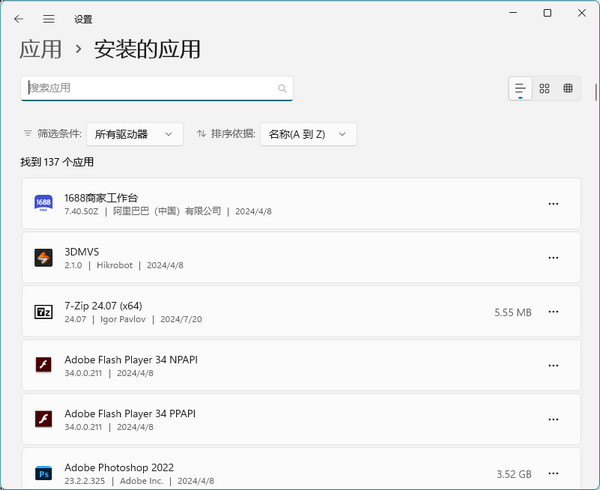Click the Adobe Inc. publisher text

tap(141, 481)
